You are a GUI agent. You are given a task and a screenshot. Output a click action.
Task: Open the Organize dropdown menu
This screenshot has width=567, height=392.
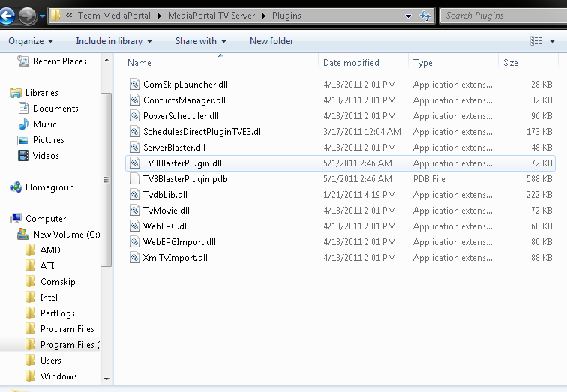point(31,41)
